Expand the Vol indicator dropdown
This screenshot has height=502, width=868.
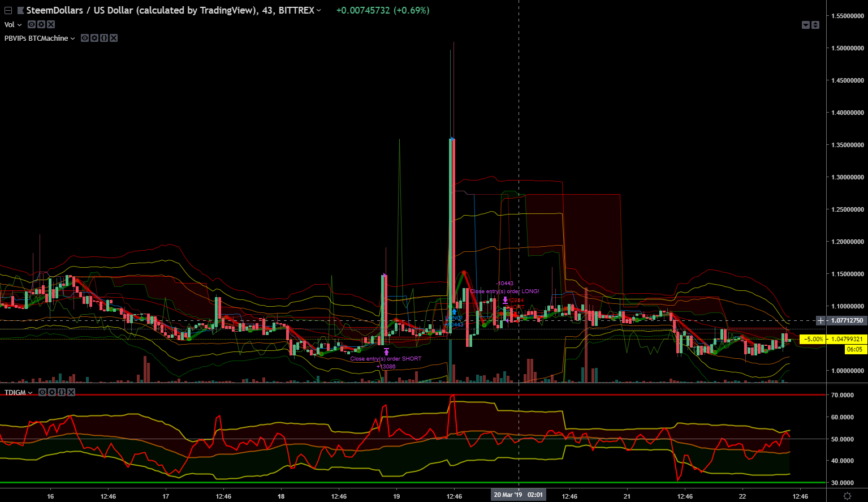click(x=20, y=25)
